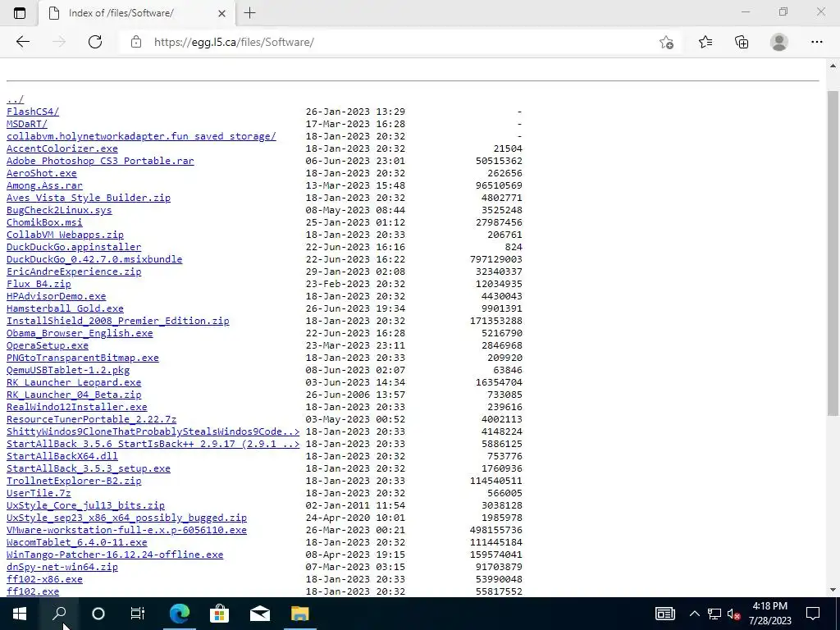Open the Favorites list icon

pyautogui.click(x=705, y=42)
